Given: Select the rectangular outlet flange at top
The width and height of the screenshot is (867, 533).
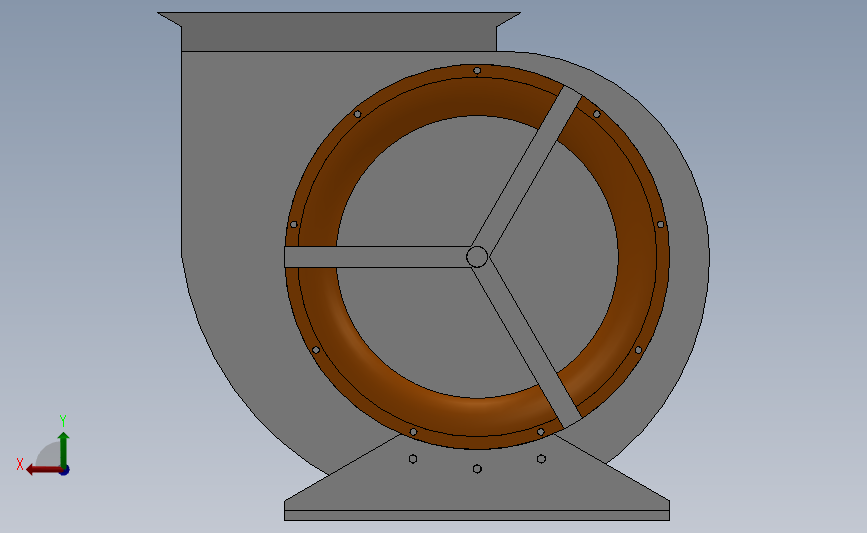Looking at the screenshot, I should pos(339,32).
